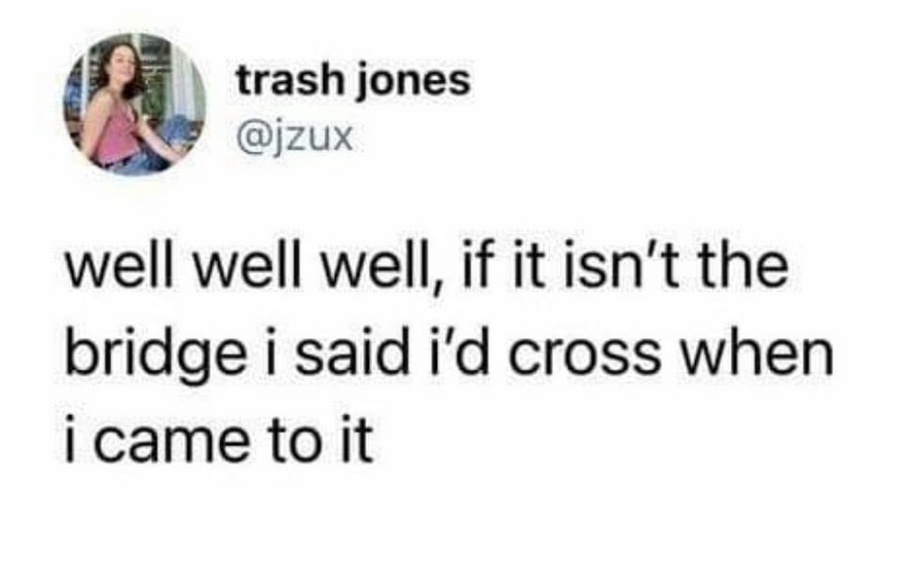Open the @jzux handle link
This screenshot has width=924, height=561.
pyautogui.click(x=294, y=137)
